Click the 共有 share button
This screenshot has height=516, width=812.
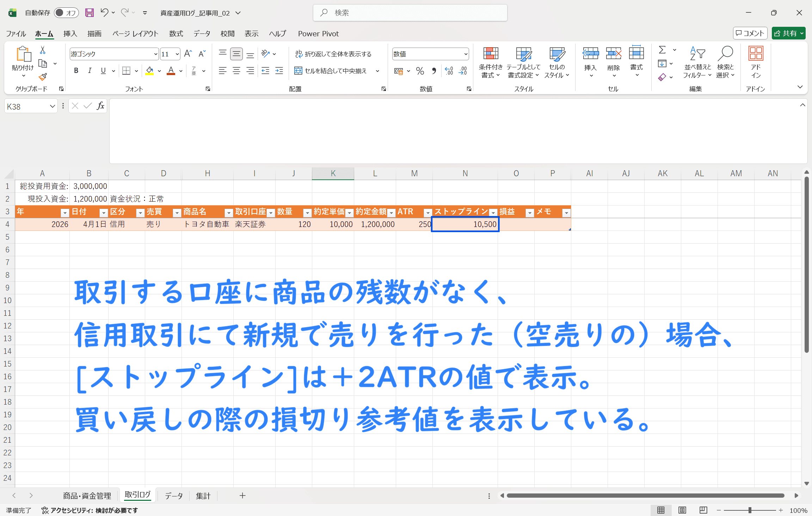point(788,33)
